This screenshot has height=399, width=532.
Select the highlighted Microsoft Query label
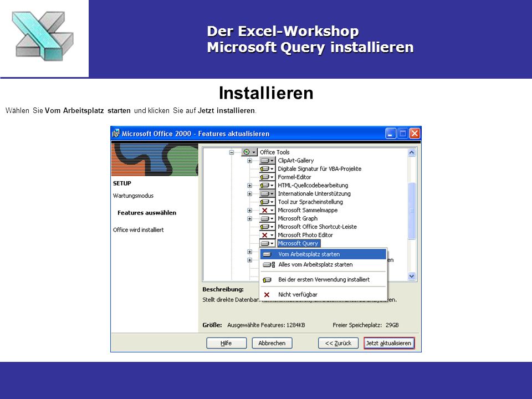point(298,243)
